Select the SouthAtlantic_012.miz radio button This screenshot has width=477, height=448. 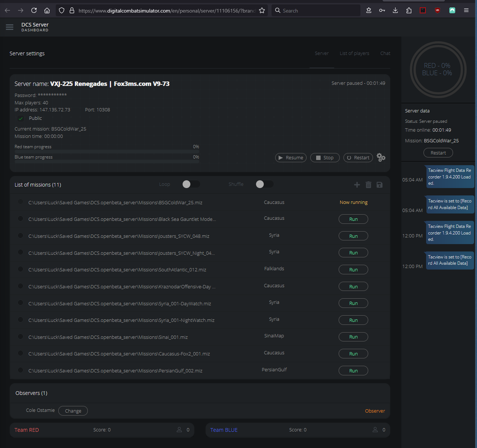[x=21, y=269]
